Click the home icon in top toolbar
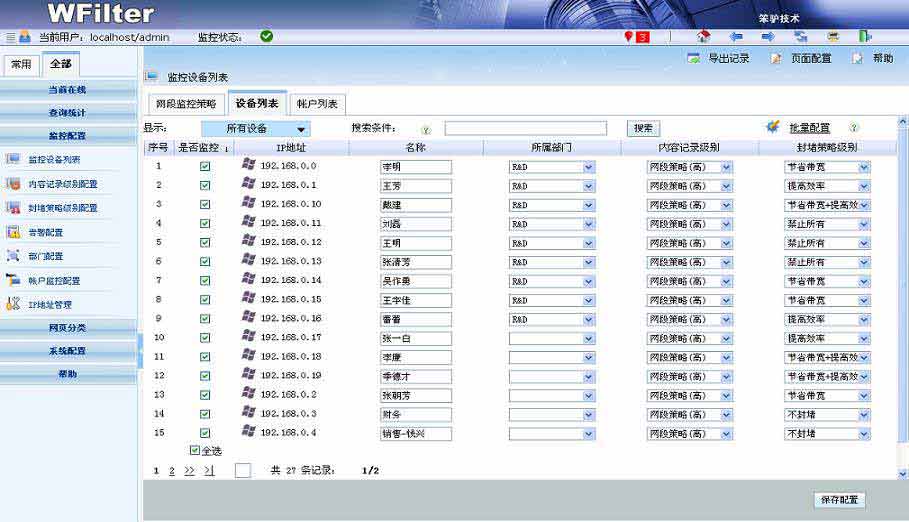The image size is (909, 522). (703, 37)
